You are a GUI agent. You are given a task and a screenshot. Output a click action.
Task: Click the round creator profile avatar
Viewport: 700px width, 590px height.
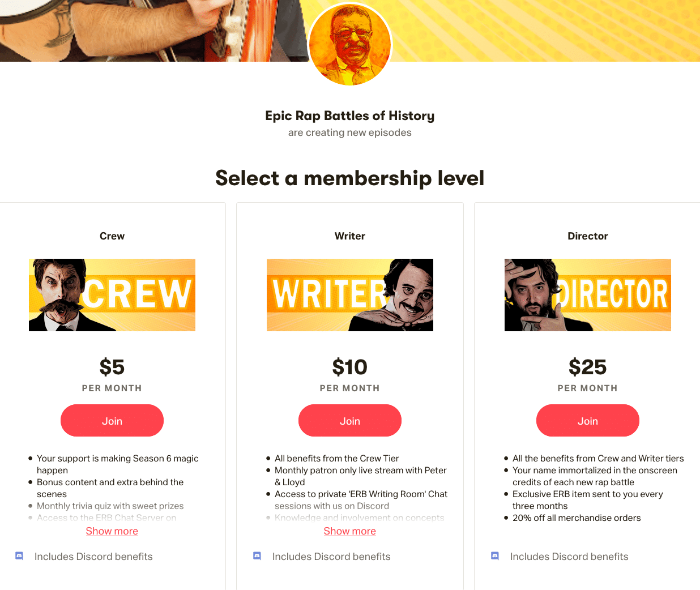[350, 44]
